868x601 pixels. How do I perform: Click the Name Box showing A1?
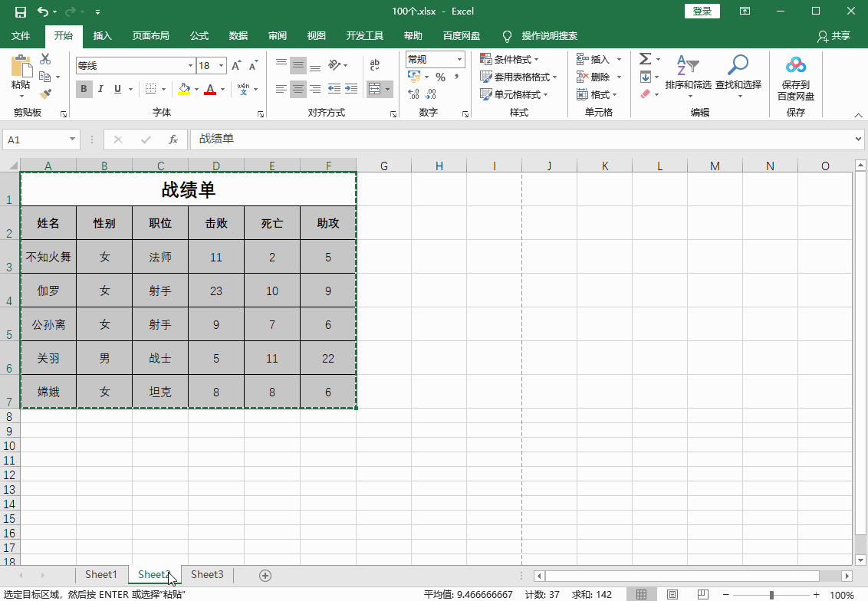tap(36, 140)
